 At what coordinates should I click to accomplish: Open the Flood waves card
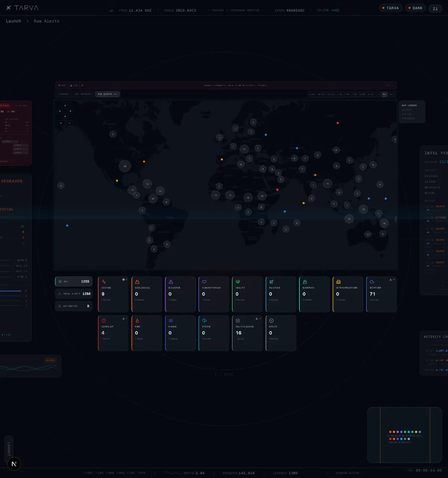pyautogui.click(x=180, y=333)
